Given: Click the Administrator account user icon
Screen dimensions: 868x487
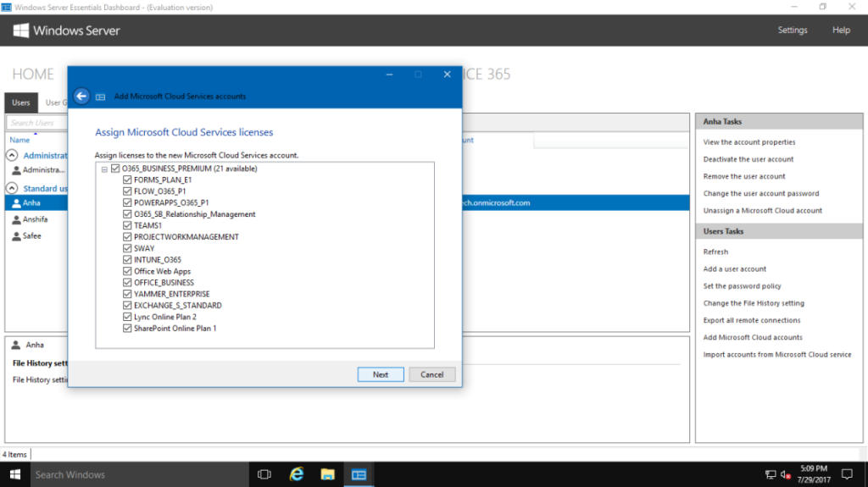Looking at the screenshot, I should click(x=17, y=170).
